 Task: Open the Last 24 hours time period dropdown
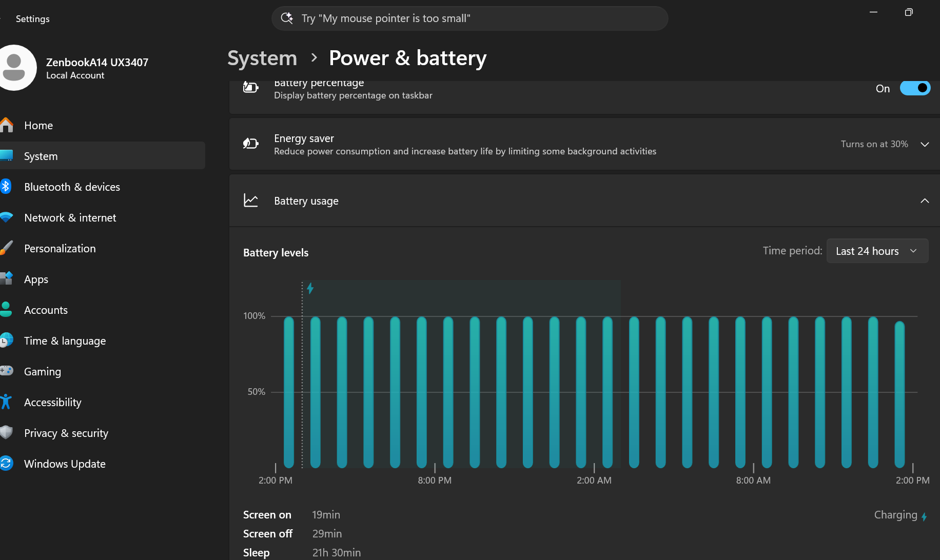coord(877,251)
